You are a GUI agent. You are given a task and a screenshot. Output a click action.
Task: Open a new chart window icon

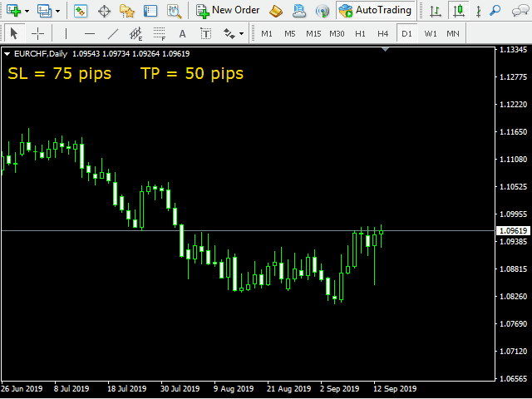13,11
